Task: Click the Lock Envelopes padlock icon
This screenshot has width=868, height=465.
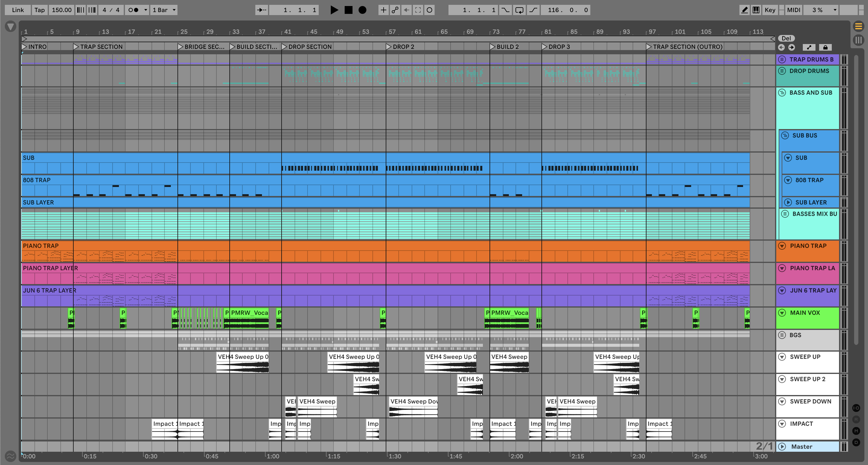Action: click(x=825, y=47)
